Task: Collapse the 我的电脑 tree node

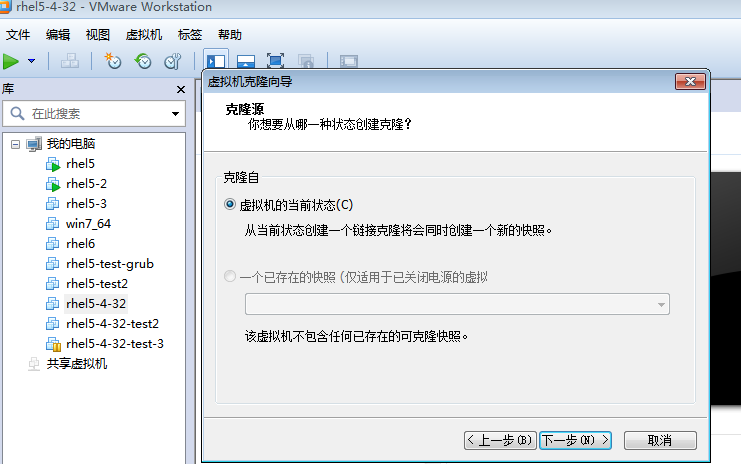Action: tap(16, 144)
